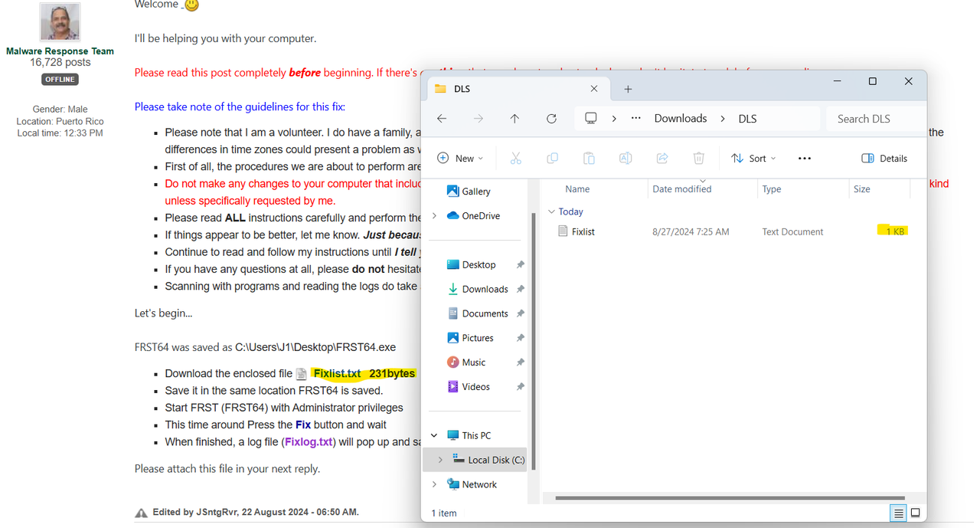Open Desktop quick access folder
This screenshot has height=528, width=980.
click(x=471, y=264)
